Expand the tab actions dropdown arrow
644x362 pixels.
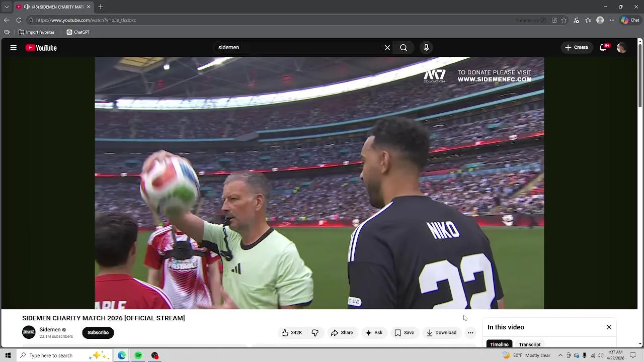[7, 7]
